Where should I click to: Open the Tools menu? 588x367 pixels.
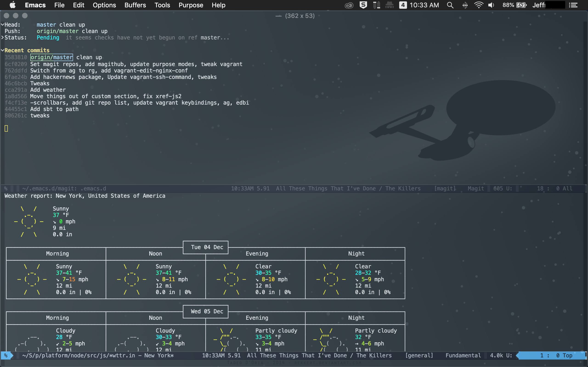(x=162, y=5)
